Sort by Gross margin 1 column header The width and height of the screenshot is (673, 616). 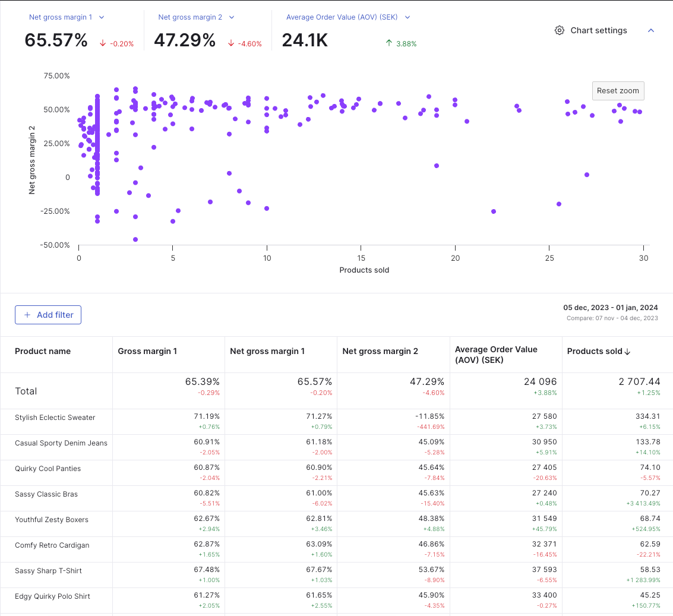[147, 351]
